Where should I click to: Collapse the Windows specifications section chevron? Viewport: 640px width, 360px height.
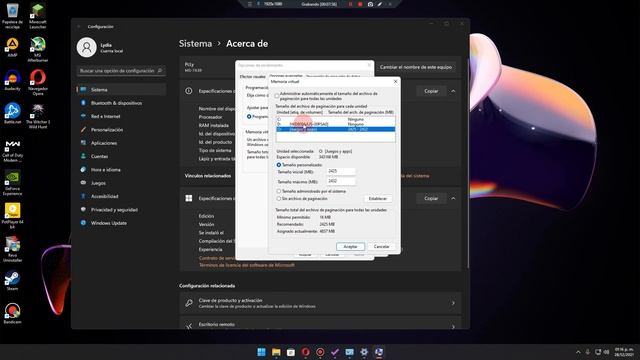pyautogui.click(x=453, y=198)
